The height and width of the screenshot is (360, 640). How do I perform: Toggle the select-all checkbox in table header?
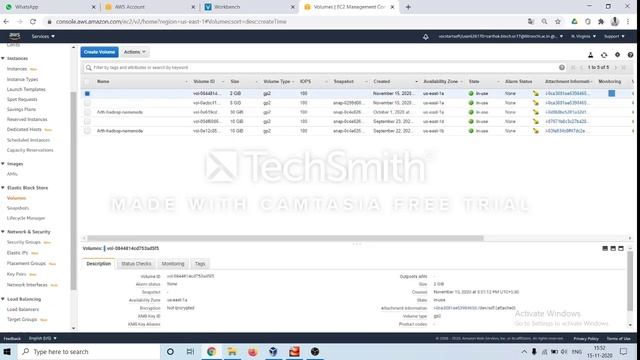click(x=87, y=82)
